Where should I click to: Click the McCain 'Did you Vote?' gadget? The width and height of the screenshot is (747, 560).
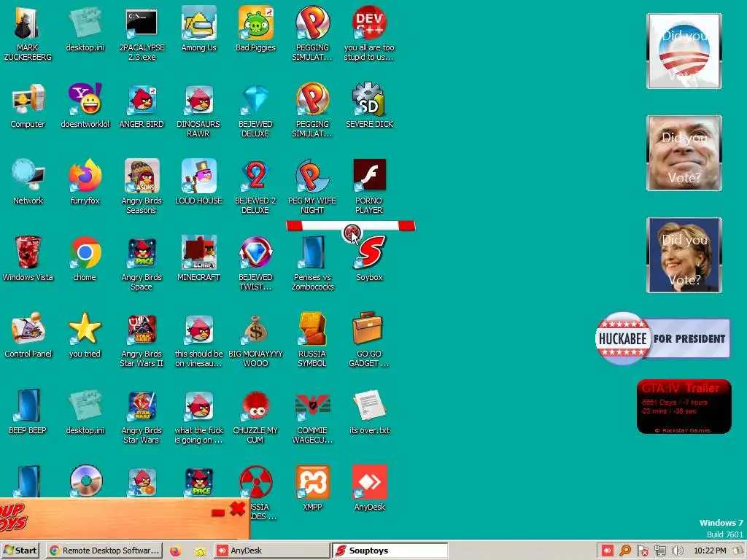684,153
